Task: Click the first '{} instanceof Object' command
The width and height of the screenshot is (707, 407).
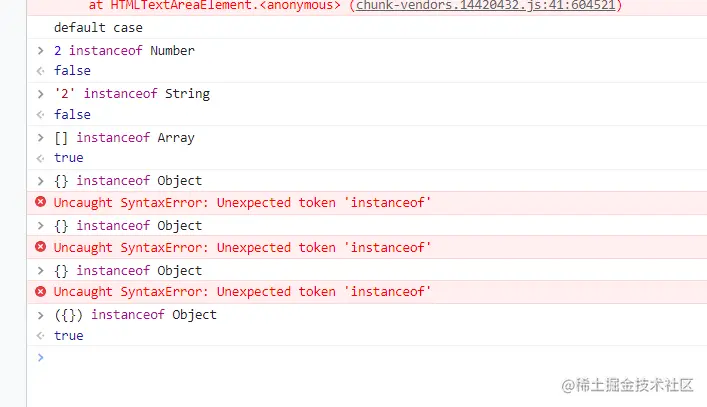Action: tap(128, 181)
